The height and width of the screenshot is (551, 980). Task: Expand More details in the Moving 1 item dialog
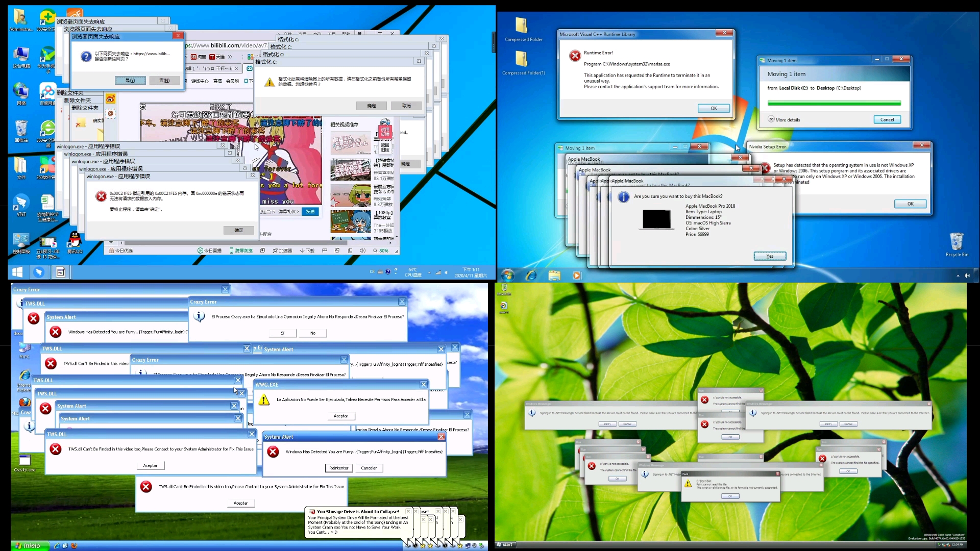(x=785, y=119)
